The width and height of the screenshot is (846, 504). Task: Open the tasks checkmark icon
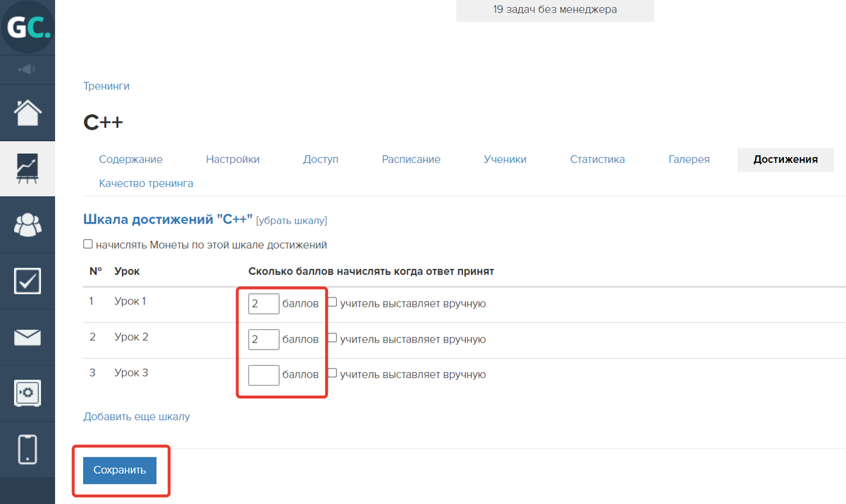[27, 281]
